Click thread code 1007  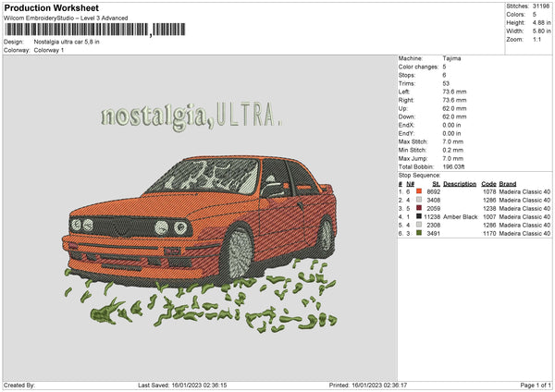[x=489, y=217]
